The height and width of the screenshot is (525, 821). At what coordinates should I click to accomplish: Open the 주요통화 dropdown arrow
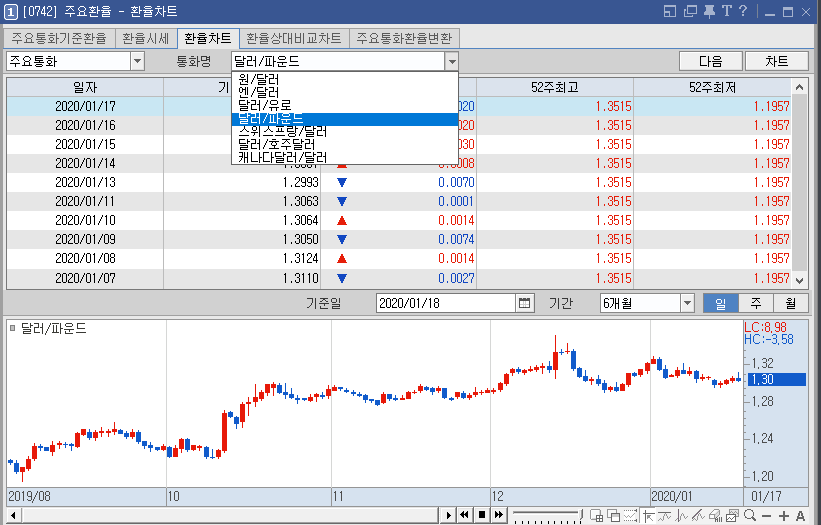[x=137, y=61]
